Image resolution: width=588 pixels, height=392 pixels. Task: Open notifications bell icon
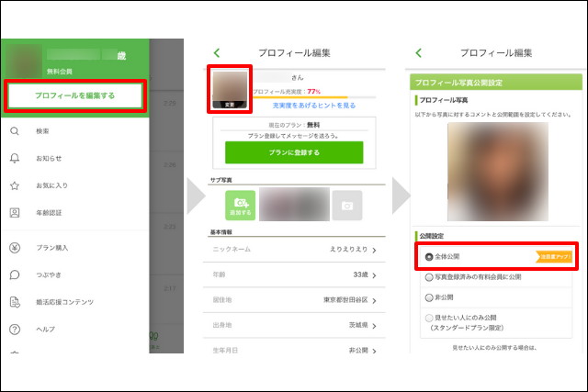click(x=15, y=158)
